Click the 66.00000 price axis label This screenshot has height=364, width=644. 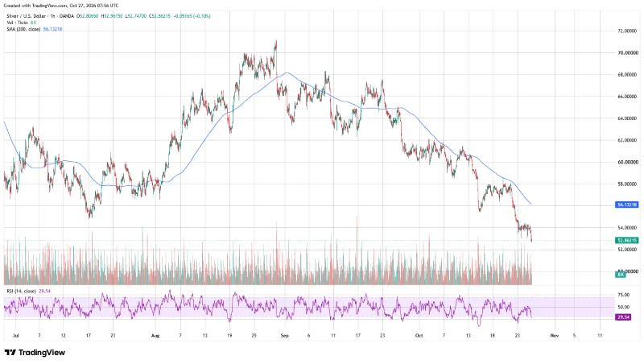[628, 97]
